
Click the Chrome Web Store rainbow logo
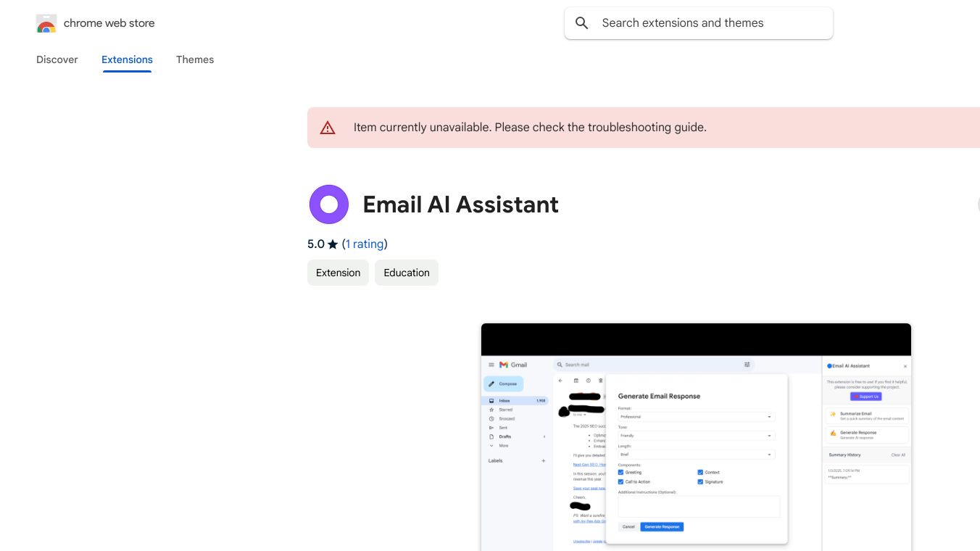pos(46,23)
